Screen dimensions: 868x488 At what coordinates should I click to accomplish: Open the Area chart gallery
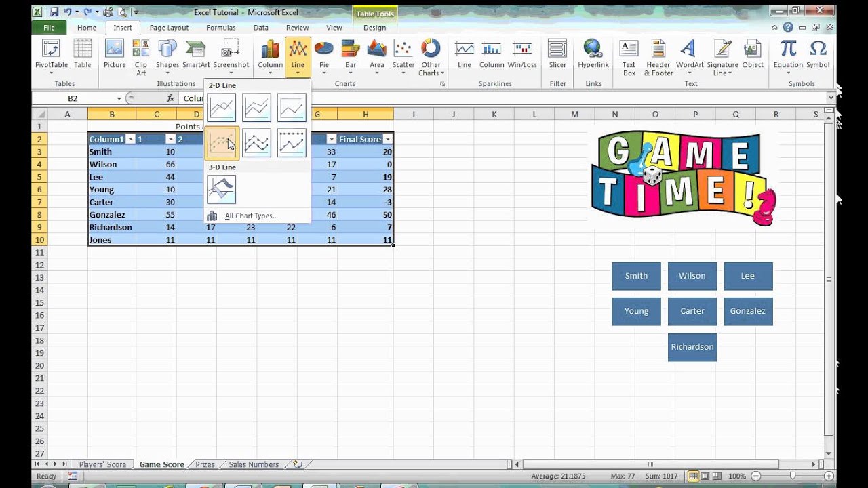tap(377, 56)
